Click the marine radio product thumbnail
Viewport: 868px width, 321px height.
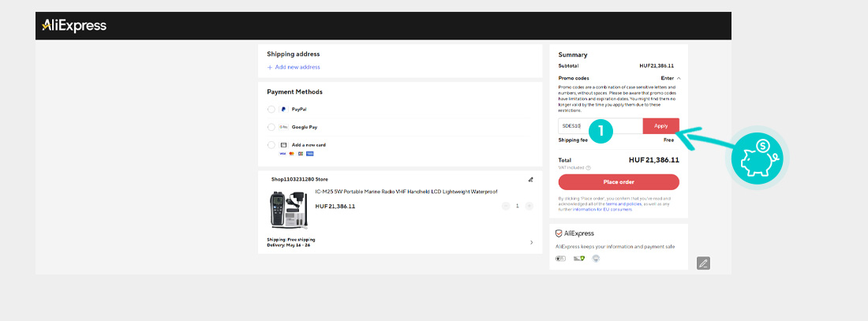tap(289, 210)
